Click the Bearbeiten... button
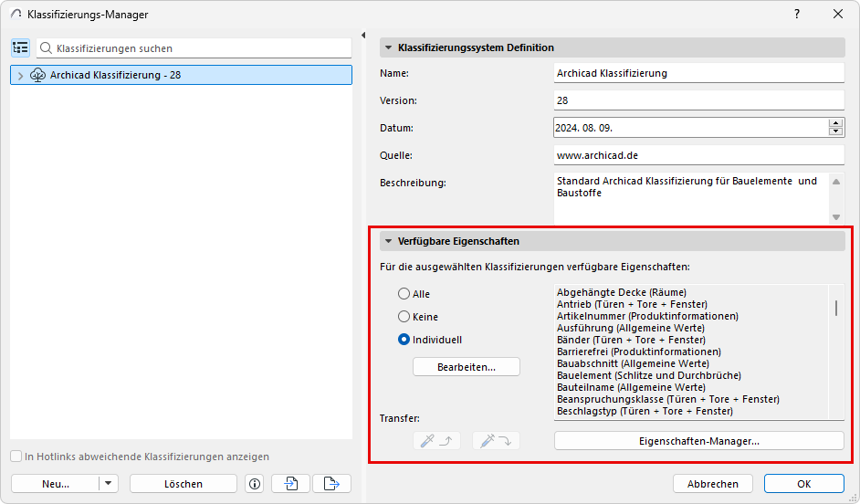The width and height of the screenshot is (860, 504). (x=467, y=367)
